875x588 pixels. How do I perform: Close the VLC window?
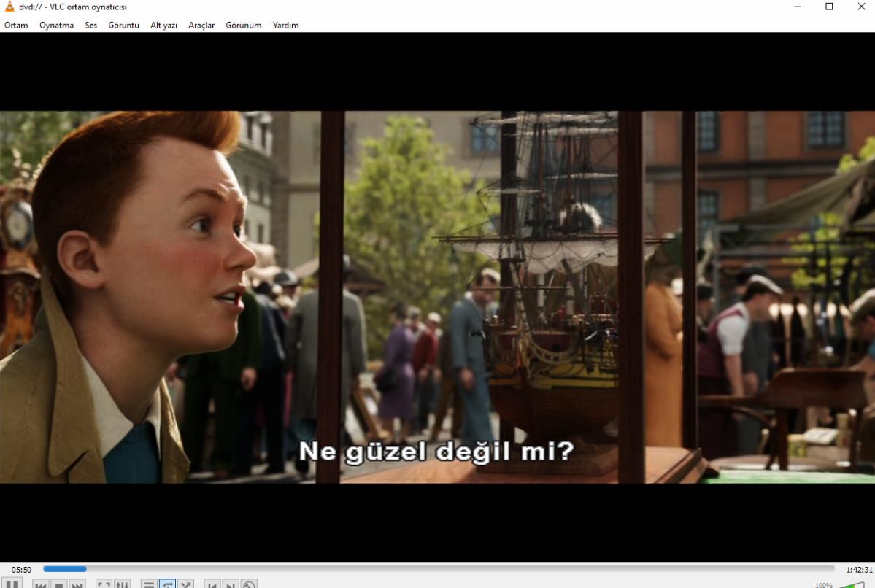tap(861, 7)
